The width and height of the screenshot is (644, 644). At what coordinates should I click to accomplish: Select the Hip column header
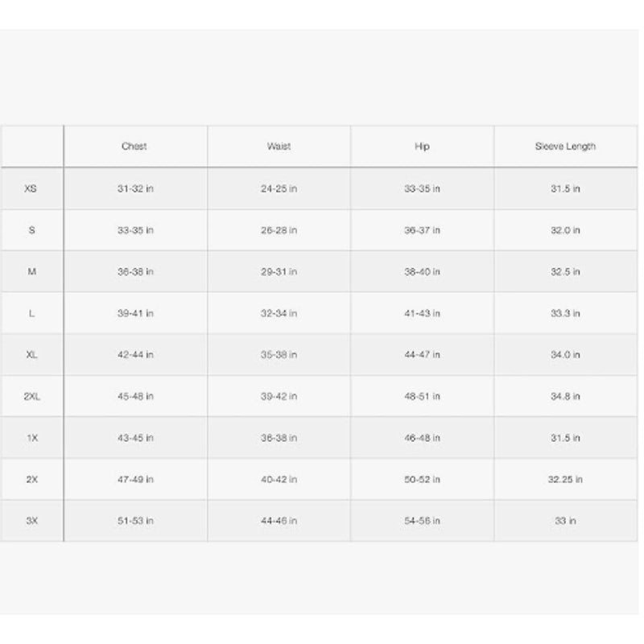(x=422, y=147)
